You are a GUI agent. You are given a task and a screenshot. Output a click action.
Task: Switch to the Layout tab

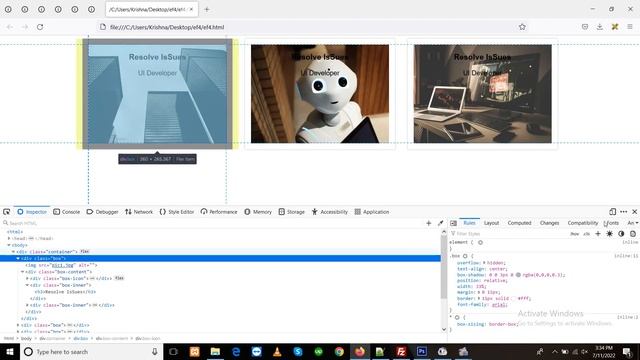tap(491, 223)
